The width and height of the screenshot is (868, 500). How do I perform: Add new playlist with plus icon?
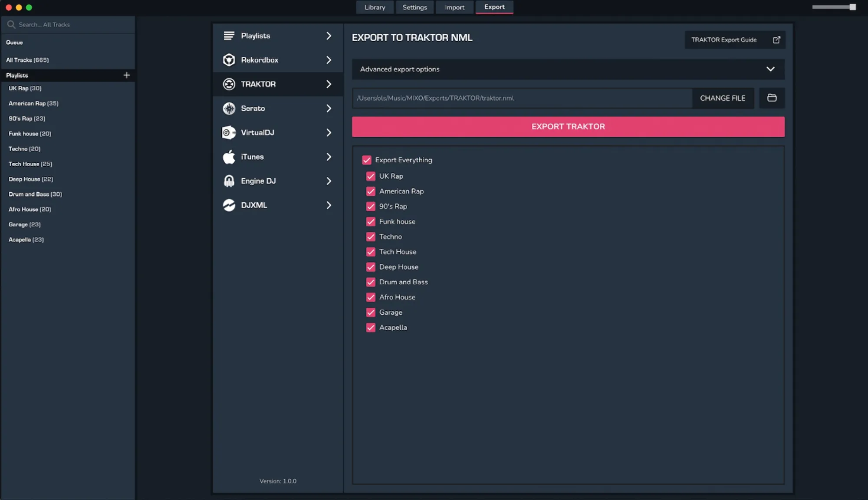(126, 75)
